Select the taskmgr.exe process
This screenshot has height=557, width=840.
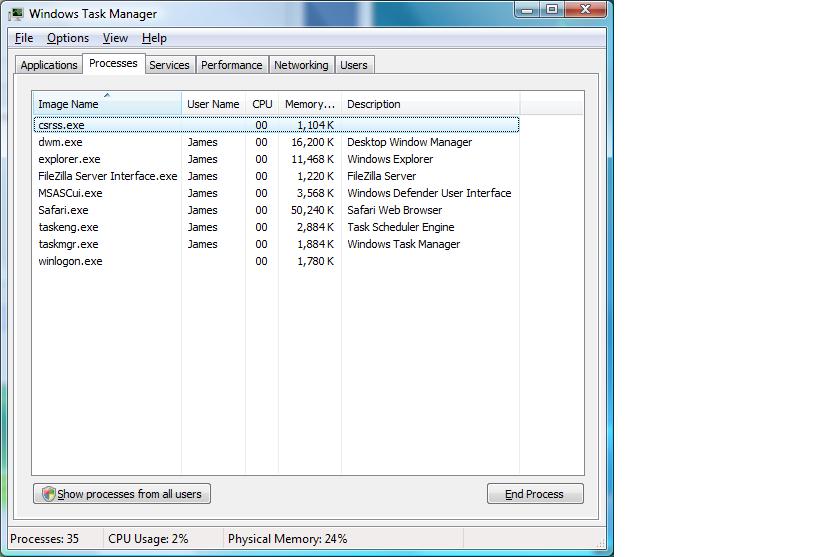pos(276,244)
